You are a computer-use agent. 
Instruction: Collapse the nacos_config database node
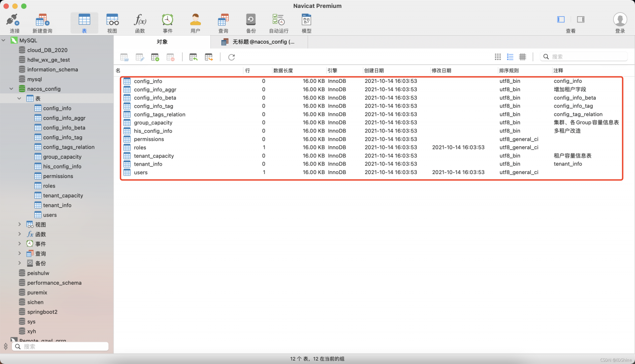pos(11,89)
